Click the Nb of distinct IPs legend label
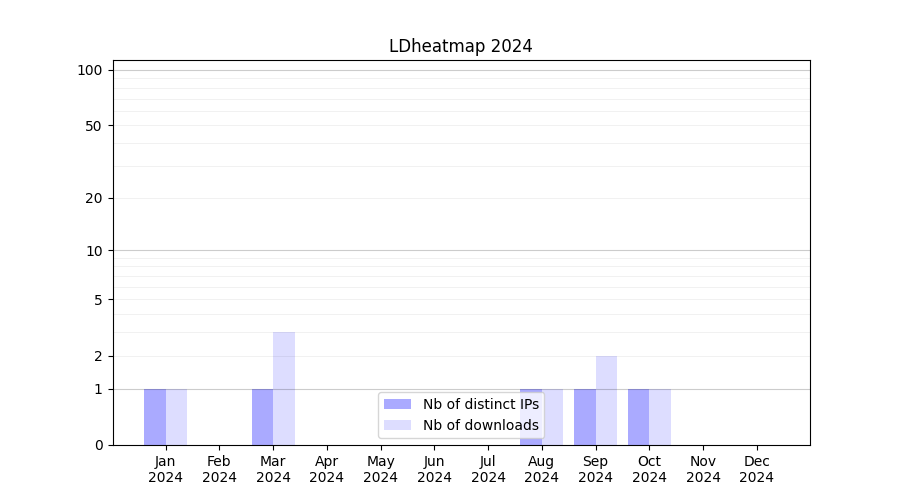 (x=480, y=404)
